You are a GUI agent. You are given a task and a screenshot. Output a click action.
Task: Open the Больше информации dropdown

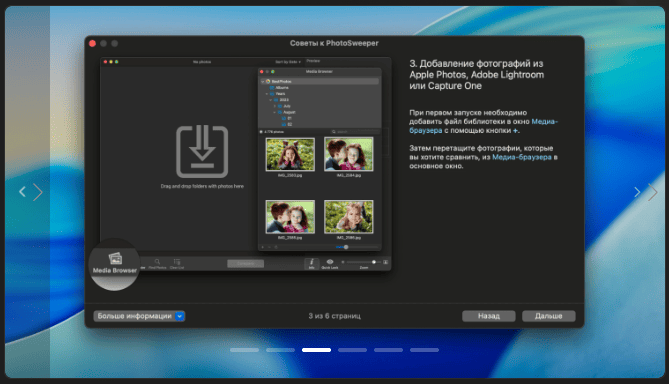139,316
